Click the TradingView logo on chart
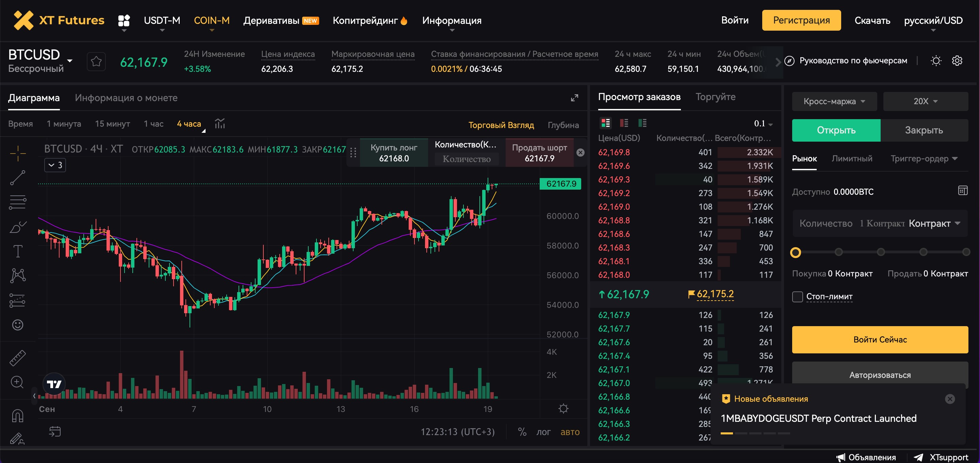980x463 pixels. click(x=54, y=384)
